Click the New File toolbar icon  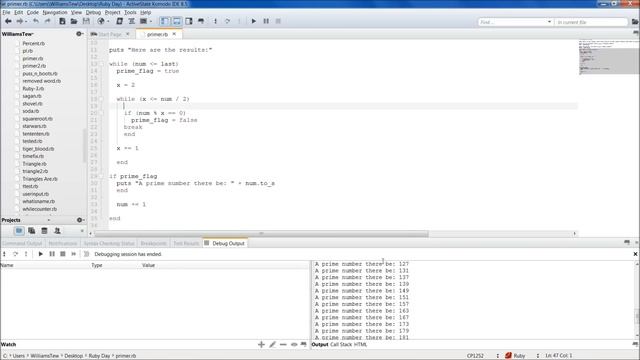(62, 21)
